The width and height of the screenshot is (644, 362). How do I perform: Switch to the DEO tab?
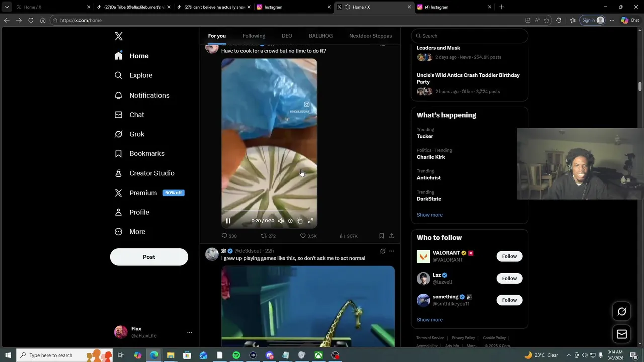287,36
